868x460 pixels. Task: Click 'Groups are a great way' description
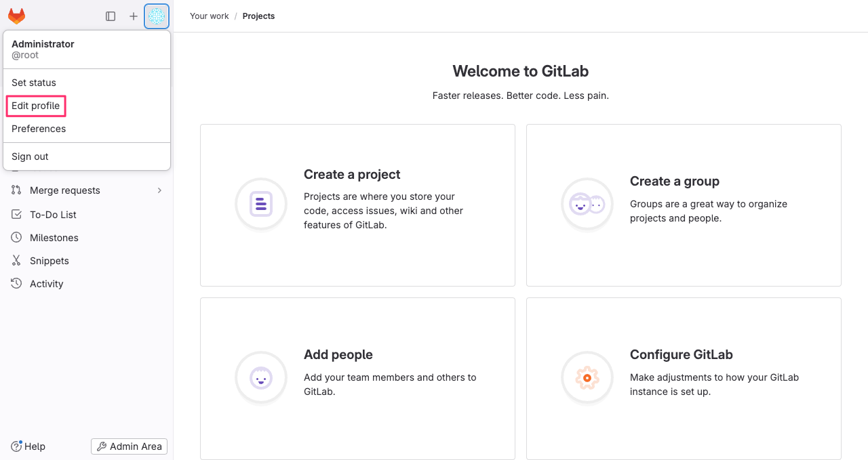(x=709, y=211)
